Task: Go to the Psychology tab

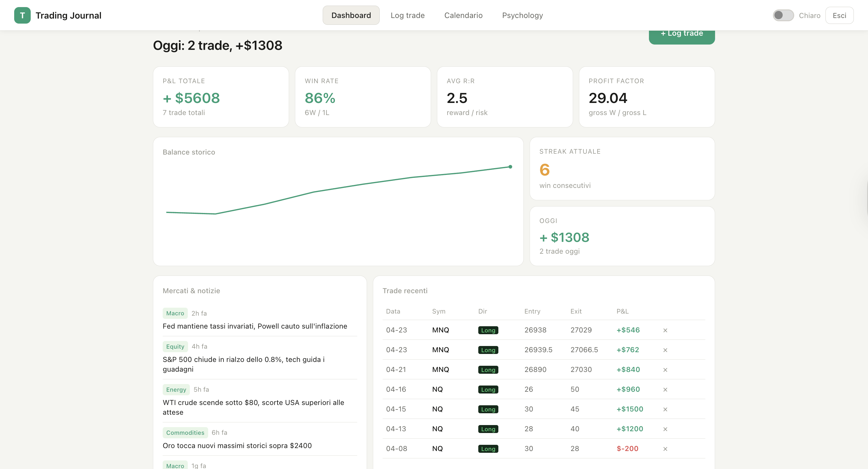Action: 522,15
